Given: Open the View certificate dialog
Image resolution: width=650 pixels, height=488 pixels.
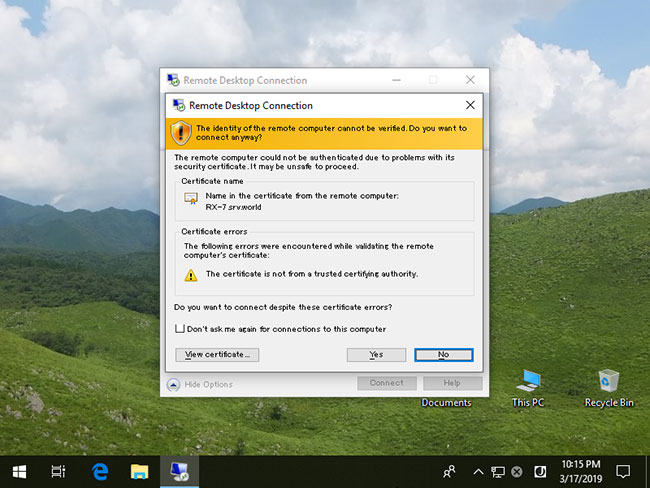Looking at the screenshot, I should [x=217, y=354].
